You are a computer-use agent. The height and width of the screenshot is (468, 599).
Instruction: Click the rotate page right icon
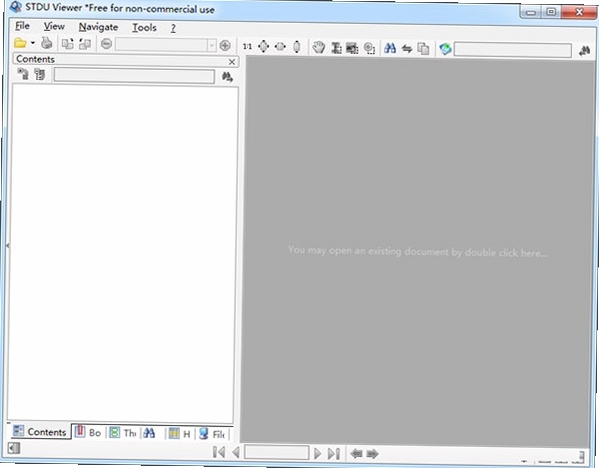(85, 44)
